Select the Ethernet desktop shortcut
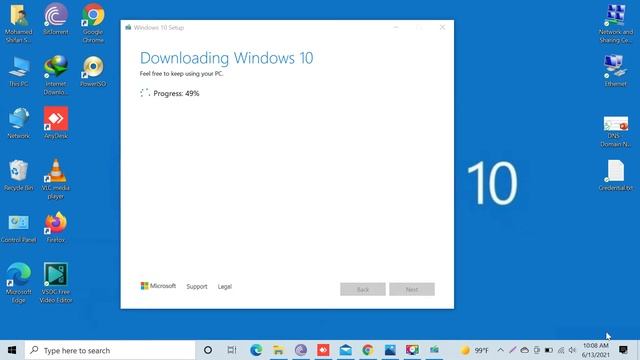Viewport: 640px width, 360px height. [x=616, y=71]
